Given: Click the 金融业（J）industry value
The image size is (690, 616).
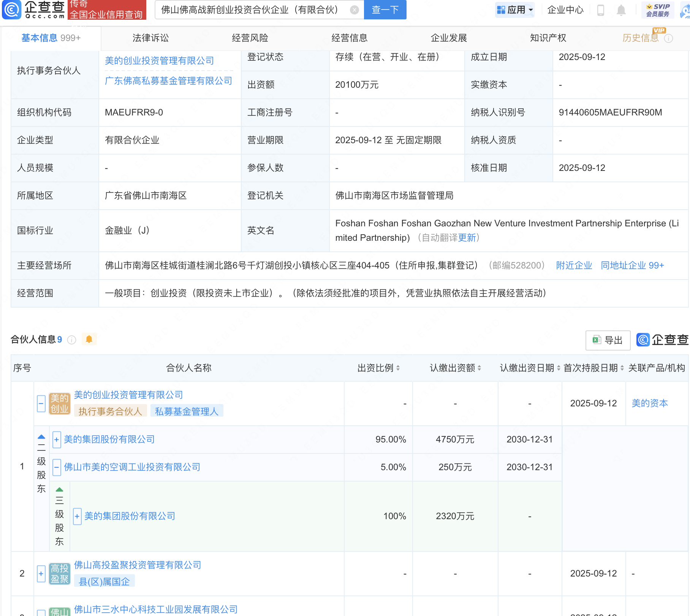Looking at the screenshot, I should [x=127, y=231].
